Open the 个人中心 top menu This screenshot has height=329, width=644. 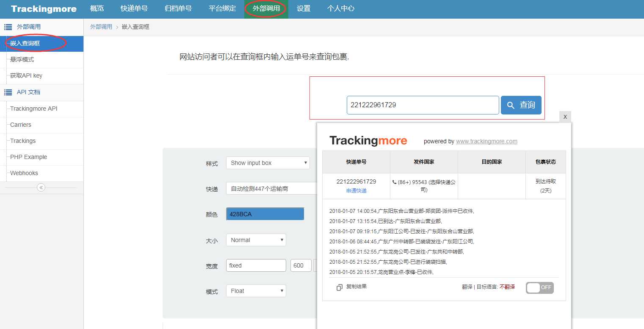(x=341, y=8)
